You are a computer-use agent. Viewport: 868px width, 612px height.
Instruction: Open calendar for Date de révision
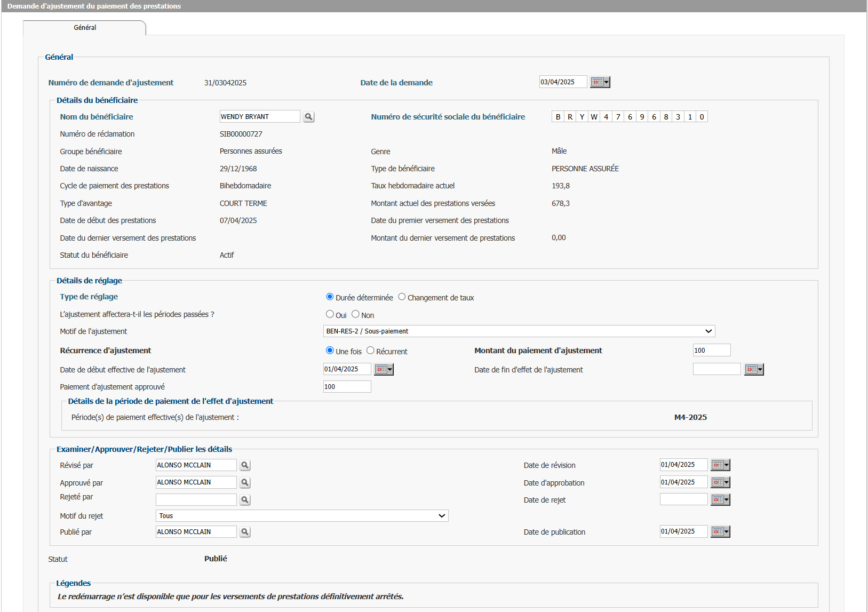[x=720, y=465]
